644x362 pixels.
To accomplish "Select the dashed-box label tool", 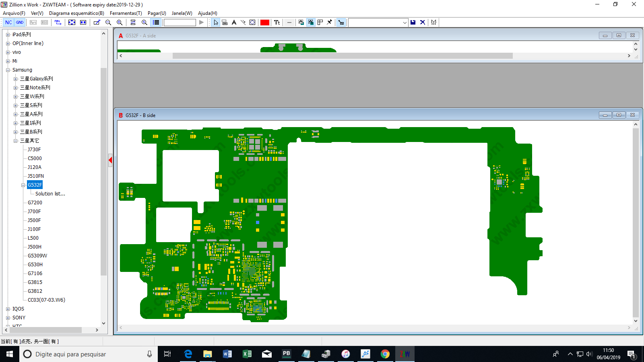I will coord(225,23).
